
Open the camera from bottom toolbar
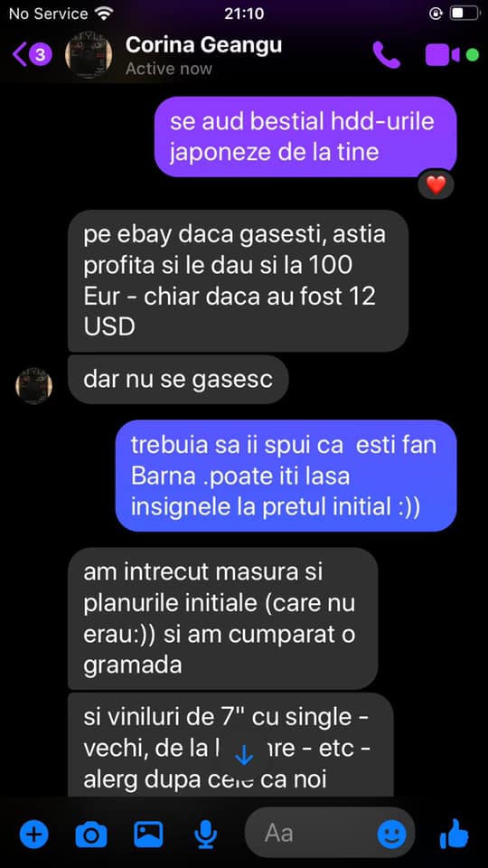[90, 834]
